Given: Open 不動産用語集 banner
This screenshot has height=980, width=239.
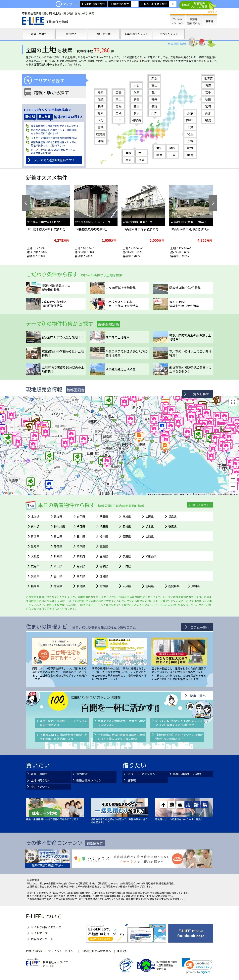Looking at the screenshot, I should coord(184,808).
